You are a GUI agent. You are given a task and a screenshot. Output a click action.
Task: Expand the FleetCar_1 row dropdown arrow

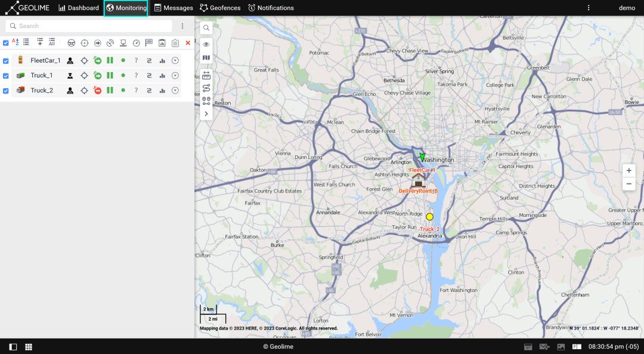coord(175,60)
